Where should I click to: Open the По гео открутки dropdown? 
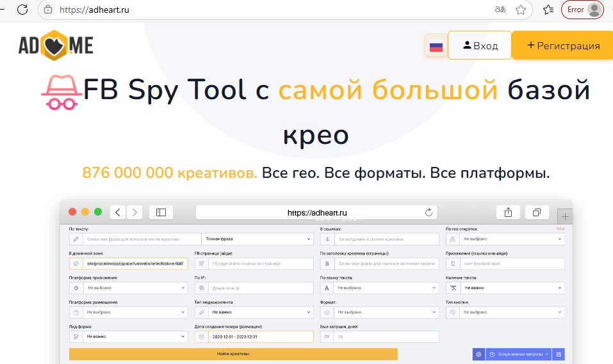click(512, 239)
